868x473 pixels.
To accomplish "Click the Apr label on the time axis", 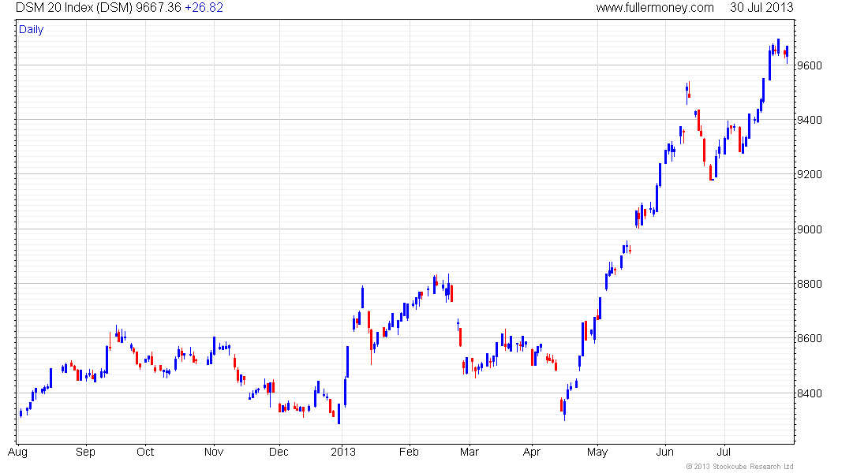I will 531,452.
